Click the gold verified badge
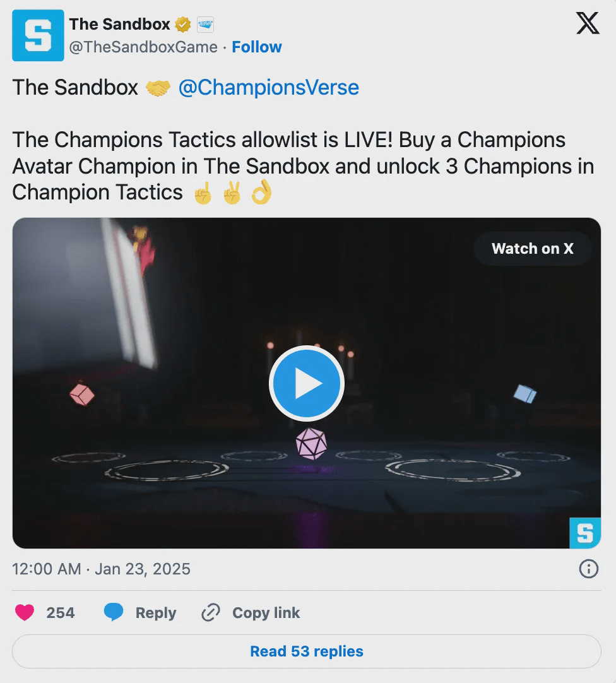Image resolution: width=616 pixels, height=683 pixels. (183, 25)
